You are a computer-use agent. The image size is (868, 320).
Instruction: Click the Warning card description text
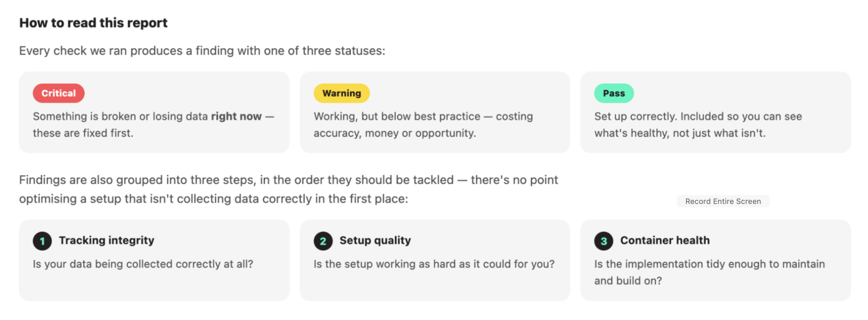[x=423, y=125]
